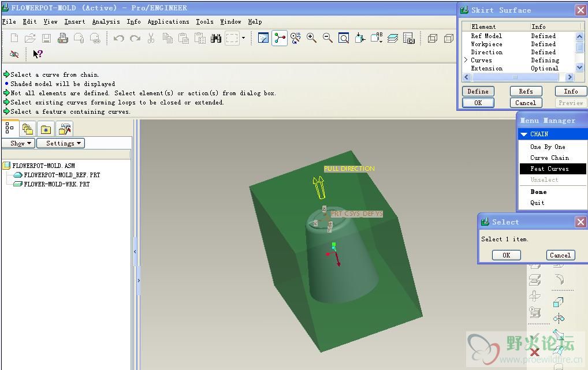Click Quit in Menu Manager
The height and width of the screenshot is (370, 588).
click(537, 203)
